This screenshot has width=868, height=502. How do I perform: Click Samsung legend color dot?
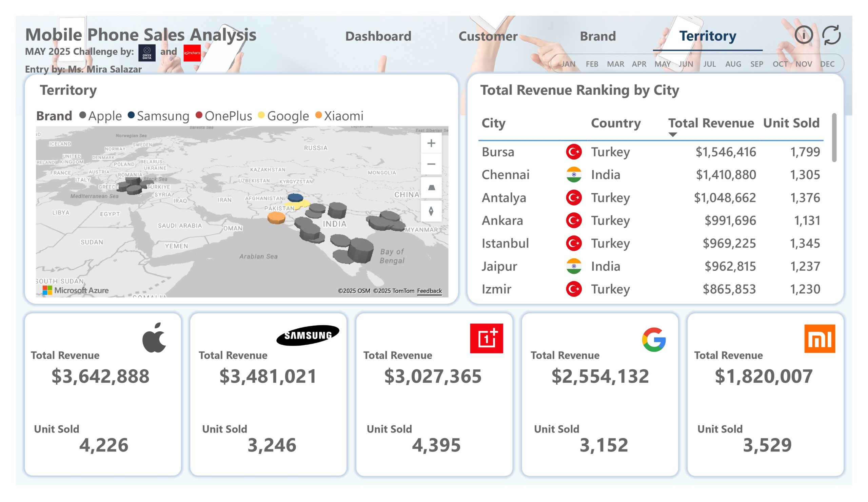point(131,115)
